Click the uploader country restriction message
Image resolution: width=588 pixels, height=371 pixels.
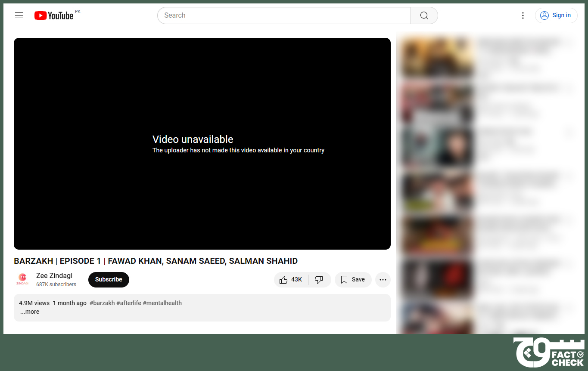238,150
